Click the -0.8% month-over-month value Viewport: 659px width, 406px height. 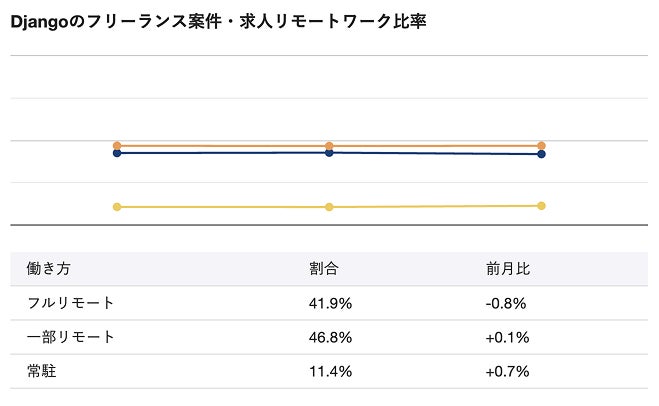(506, 303)
